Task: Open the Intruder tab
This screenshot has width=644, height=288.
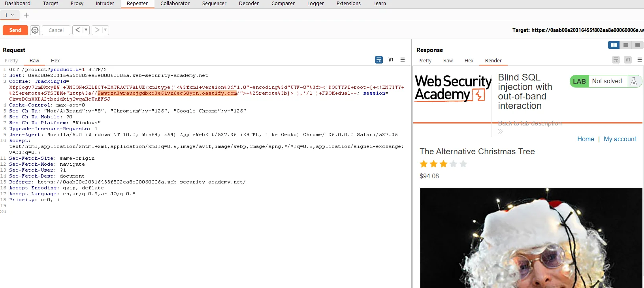Action: (105, 4)
